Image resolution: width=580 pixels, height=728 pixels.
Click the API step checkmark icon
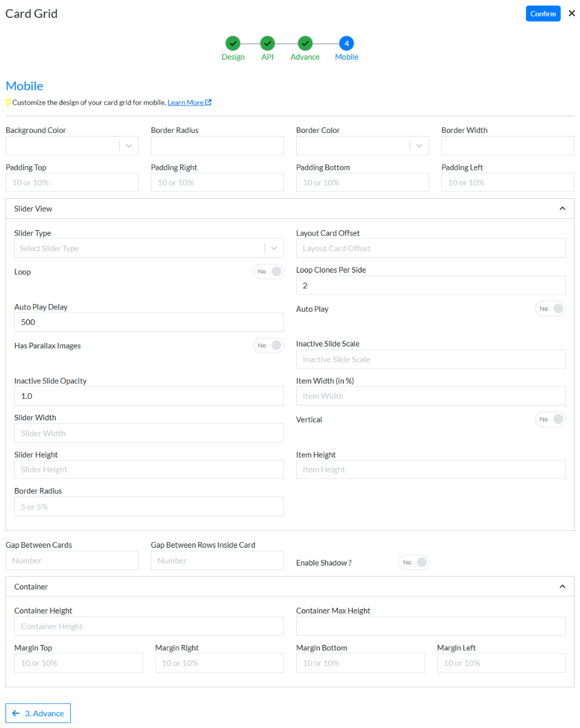pyautogui.click(x=267, y=44)
